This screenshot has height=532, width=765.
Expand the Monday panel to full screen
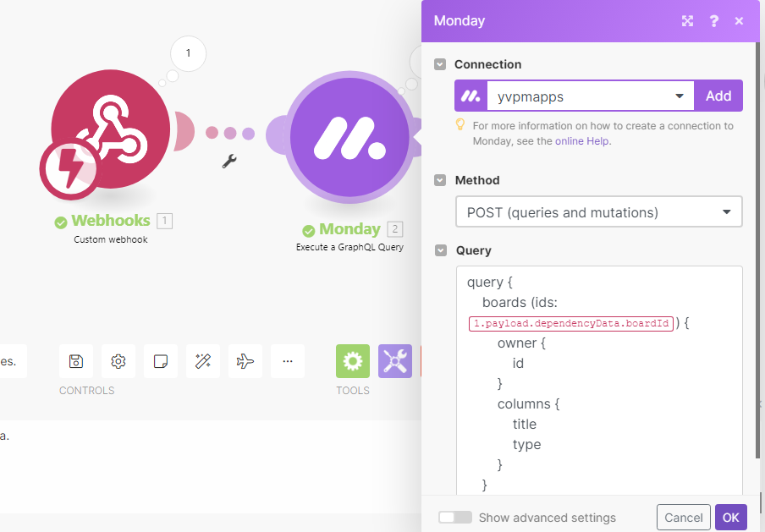pyautogui.click(x=687, y=21)
